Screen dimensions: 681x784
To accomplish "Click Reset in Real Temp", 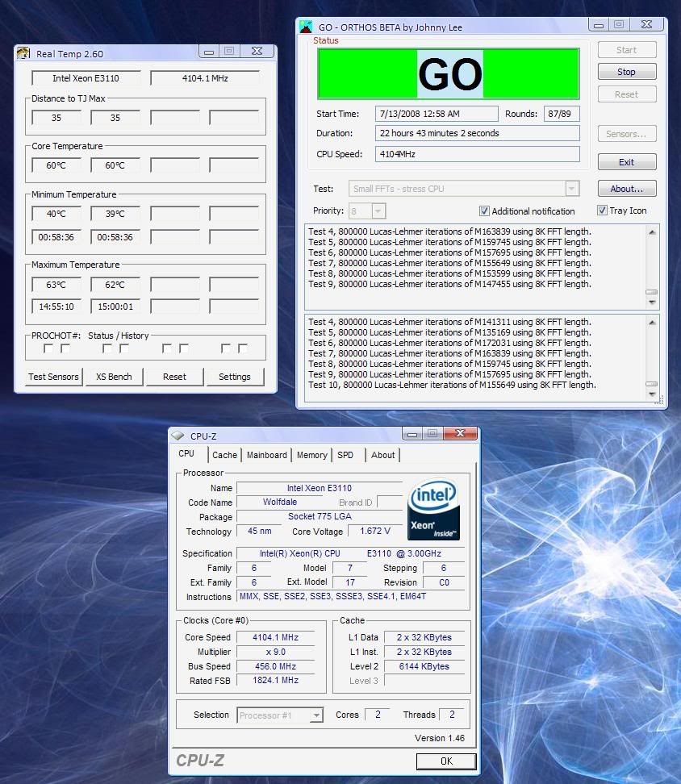I will [174, 377].
